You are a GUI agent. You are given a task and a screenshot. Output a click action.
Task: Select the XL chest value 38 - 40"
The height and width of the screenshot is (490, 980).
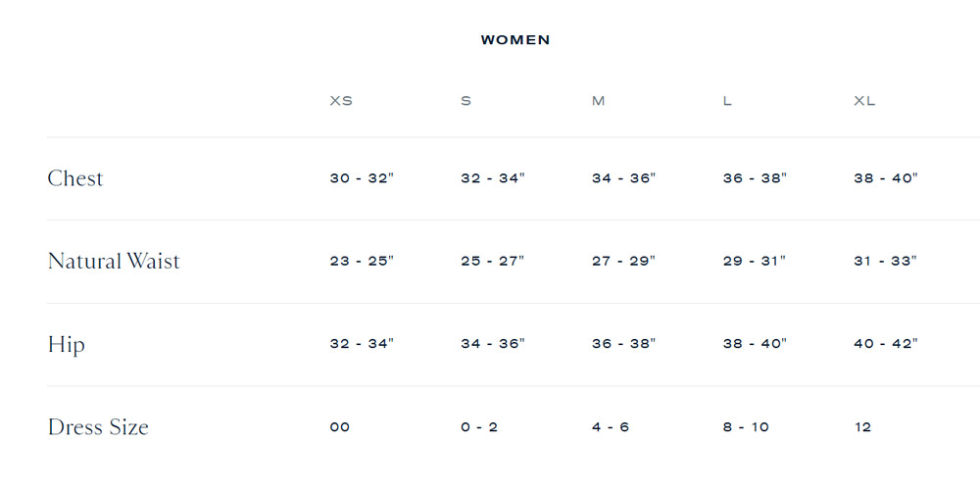pyautogui.click(x=886, y=178)
